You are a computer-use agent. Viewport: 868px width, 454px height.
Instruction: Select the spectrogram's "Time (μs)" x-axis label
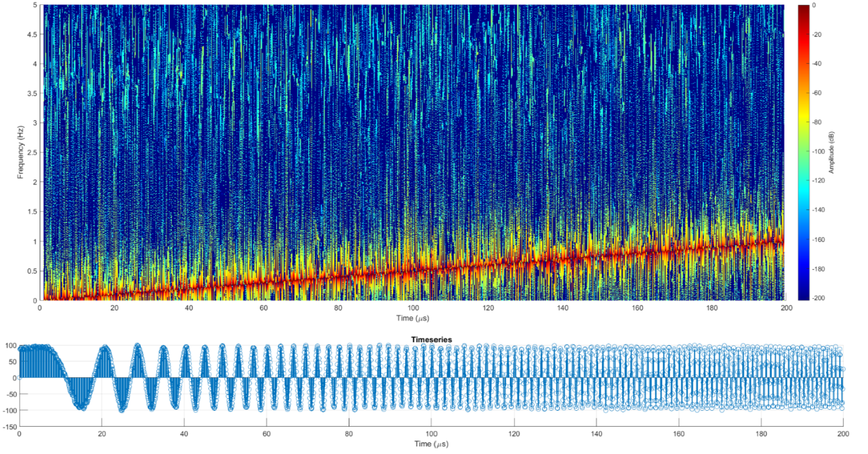point(413,318)
